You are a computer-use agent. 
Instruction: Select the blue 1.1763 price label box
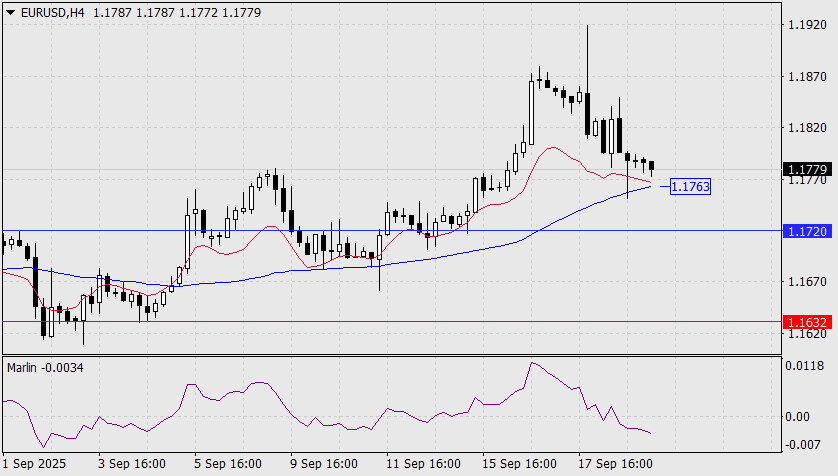pos(690,186)
